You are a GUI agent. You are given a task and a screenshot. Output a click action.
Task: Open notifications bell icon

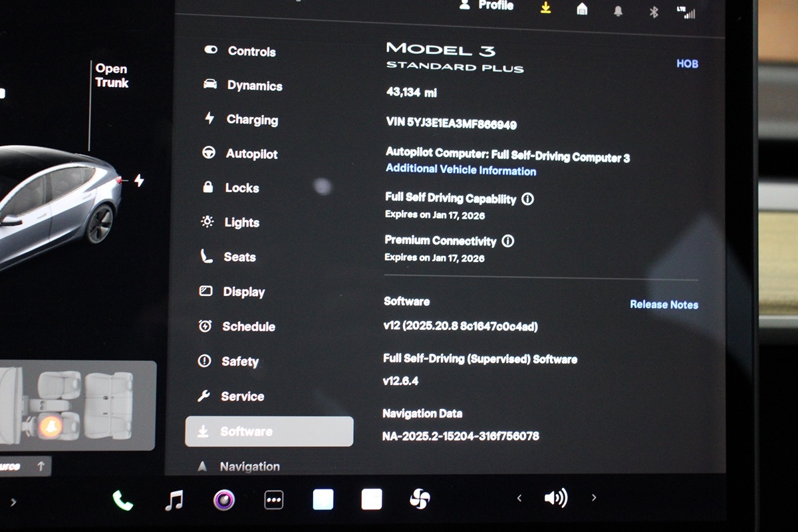point(618,11)
